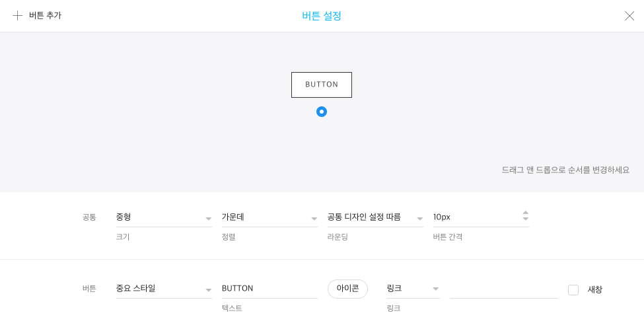Click the drag-and-drop hint text
This screenshot has width=644, height=333.
tap(565, 170)
